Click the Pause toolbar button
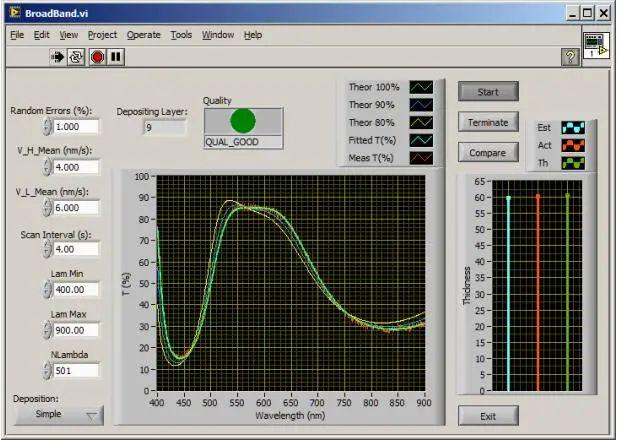 [116, 57]
